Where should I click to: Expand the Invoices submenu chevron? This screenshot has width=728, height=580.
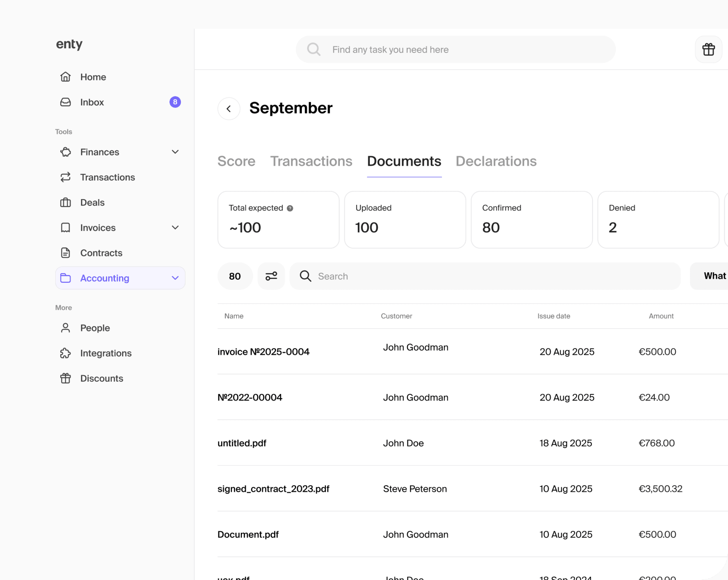tap(175, 228)
